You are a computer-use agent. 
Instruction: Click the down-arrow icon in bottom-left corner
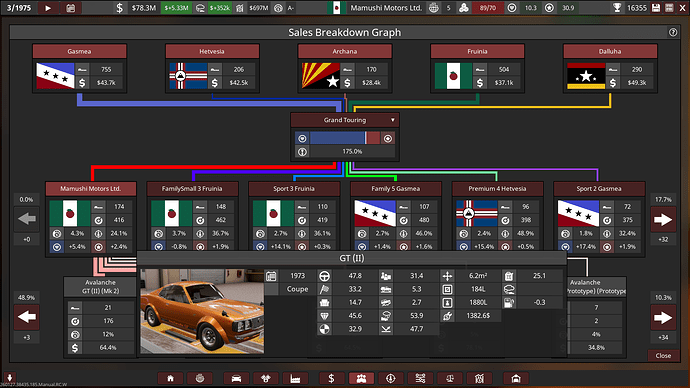coord(9,378)
